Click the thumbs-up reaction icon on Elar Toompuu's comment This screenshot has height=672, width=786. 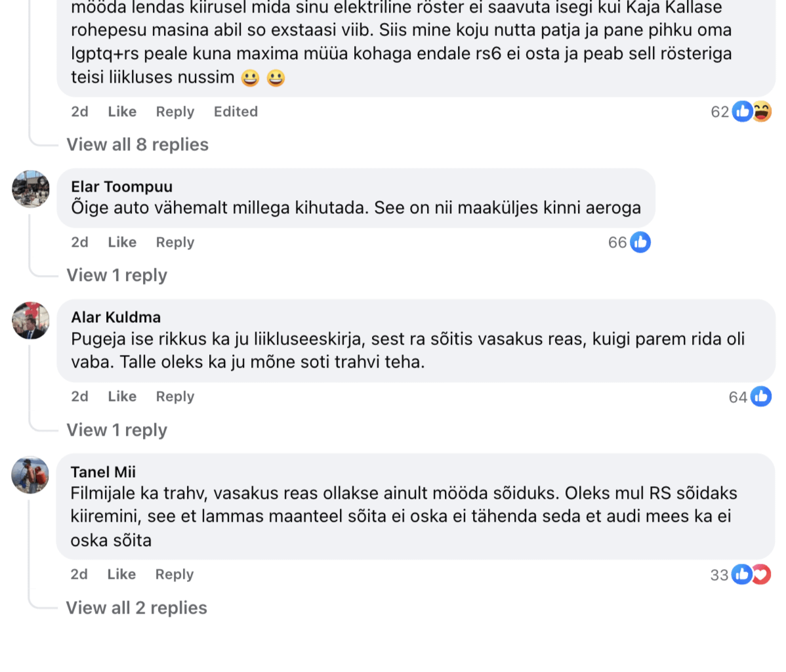point(640,242)
